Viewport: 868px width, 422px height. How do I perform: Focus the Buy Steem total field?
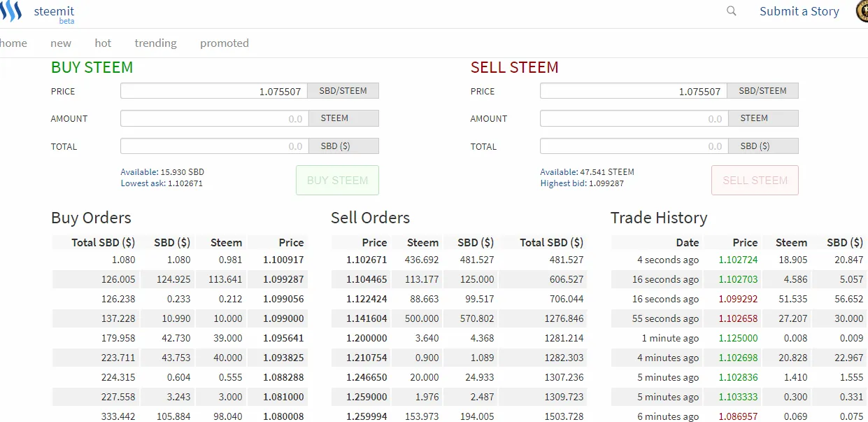(x=214, y=146)
